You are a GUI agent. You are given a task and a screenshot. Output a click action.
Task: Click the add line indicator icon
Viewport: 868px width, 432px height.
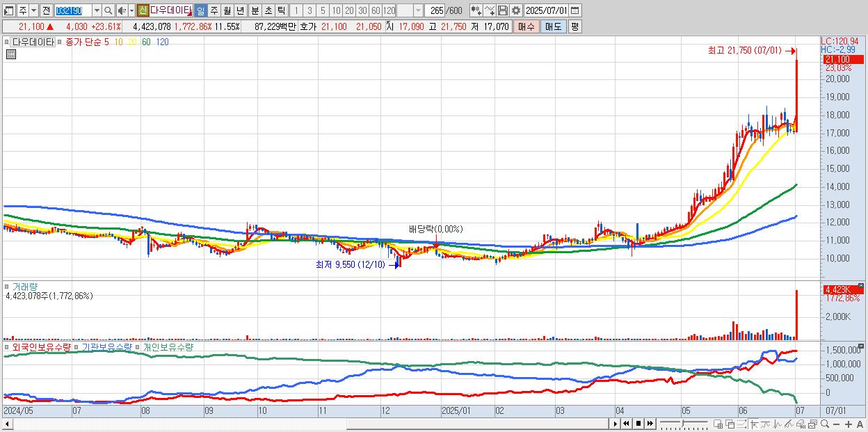[x=490, y=10]
